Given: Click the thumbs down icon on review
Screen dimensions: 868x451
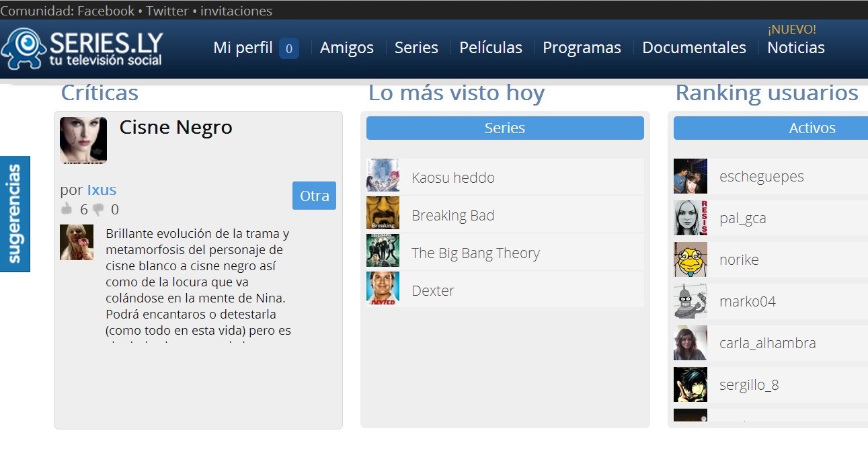Looking at the screenshot, I should (x=98, y=210).
